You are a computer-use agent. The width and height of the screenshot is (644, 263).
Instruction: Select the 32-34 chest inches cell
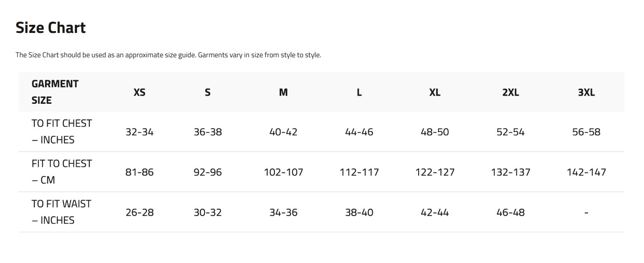(139, 132)
